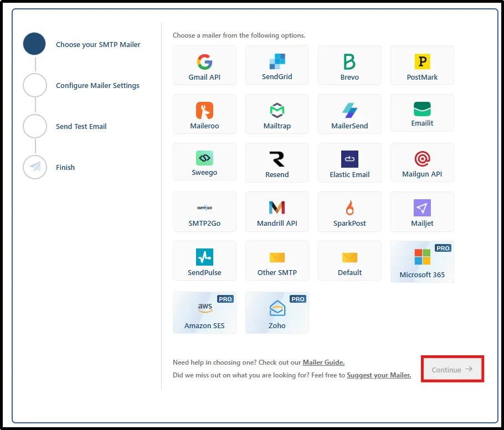Image resolution: width=504 pixels, height=430 pixels.
Task: Pick the Default mailer envelope icon
Action: click(349, 257)
